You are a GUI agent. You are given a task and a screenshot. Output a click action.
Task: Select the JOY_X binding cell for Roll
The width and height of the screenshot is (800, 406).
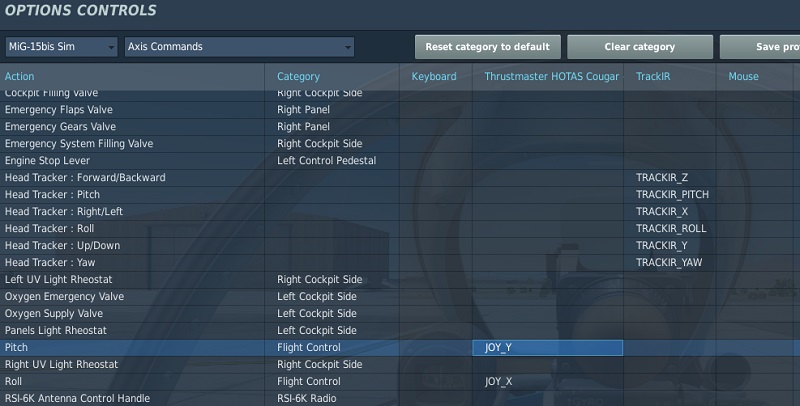[x=548, y=382]
